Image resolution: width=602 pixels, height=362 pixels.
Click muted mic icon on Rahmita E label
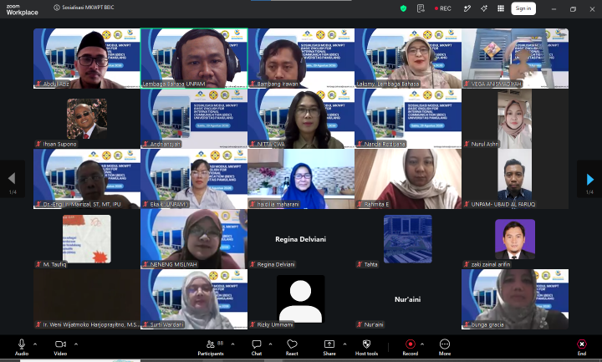pyautogui.click(x=360, y=204)
